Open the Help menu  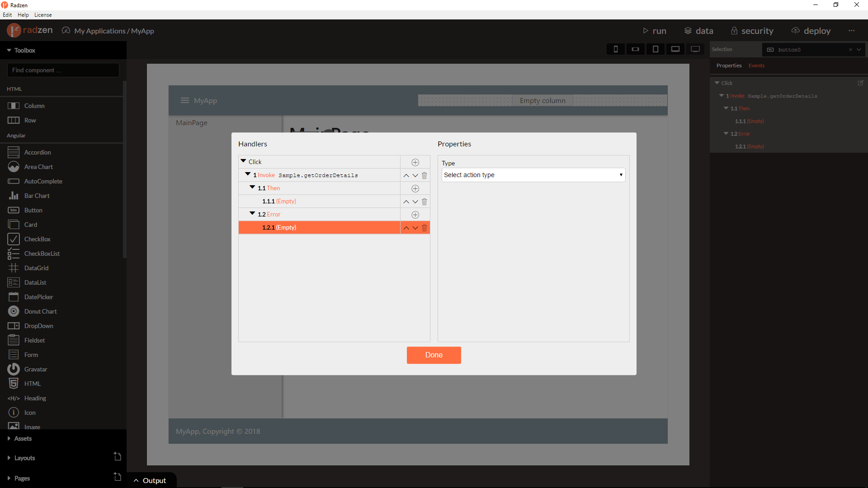point(23,15)
